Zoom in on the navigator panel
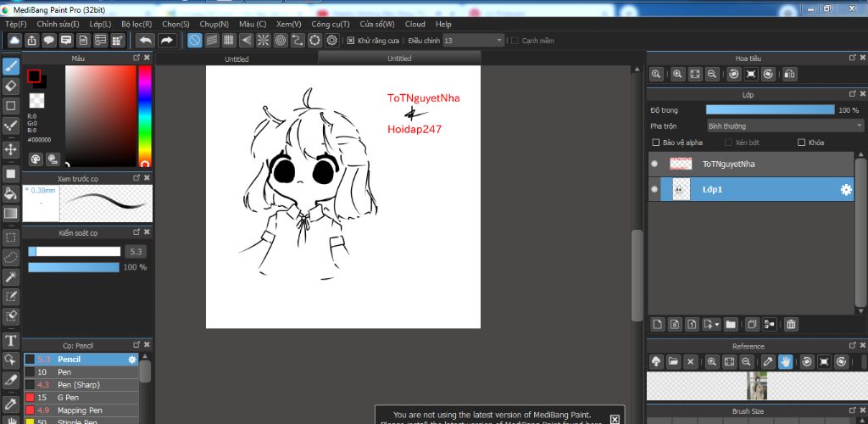This screenshot has height=424, width=868. (x=677, y=74)
